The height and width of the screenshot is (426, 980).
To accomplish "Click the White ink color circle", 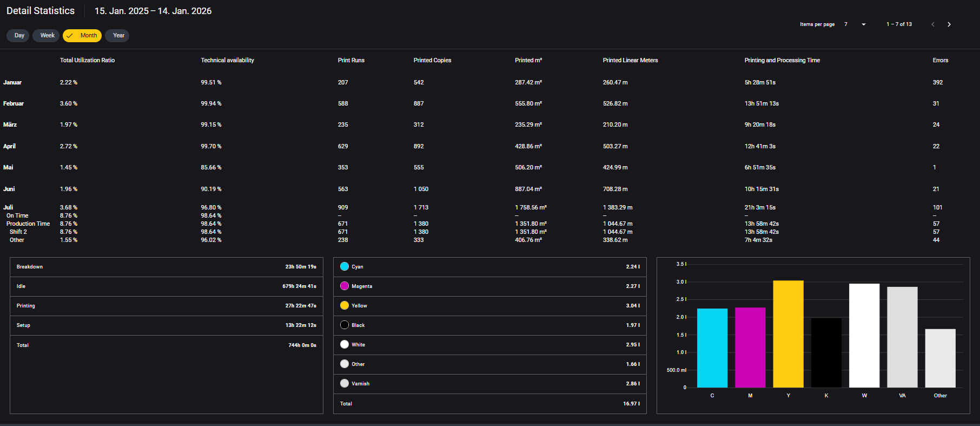I will click(x=345, y=345).
